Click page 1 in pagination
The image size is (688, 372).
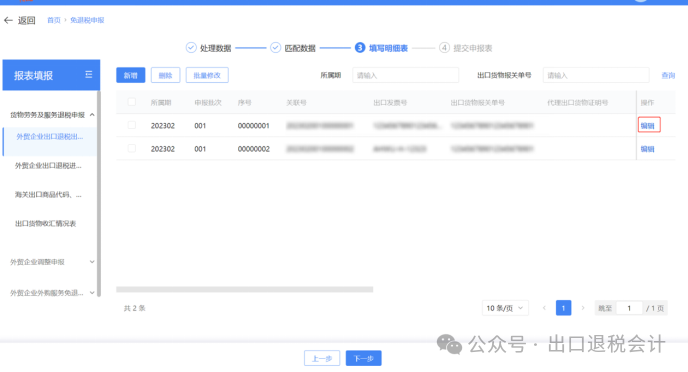pos(563,308)
